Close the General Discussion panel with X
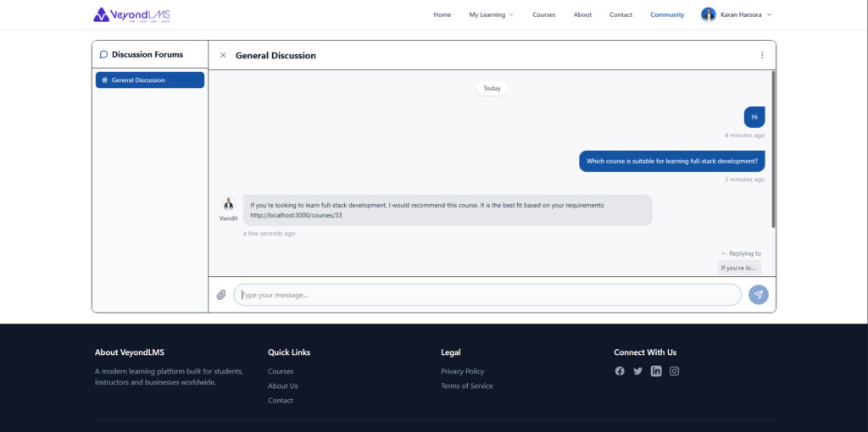 tap(223, 55)
